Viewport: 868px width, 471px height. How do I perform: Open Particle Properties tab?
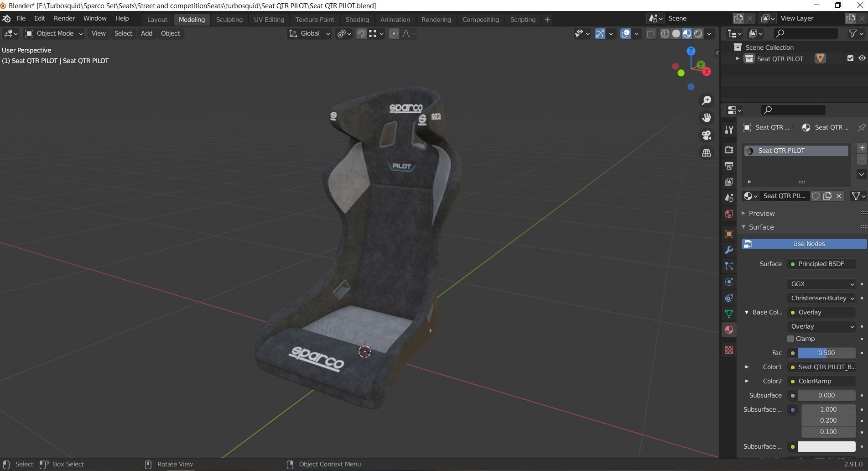(x=729, y=266)
